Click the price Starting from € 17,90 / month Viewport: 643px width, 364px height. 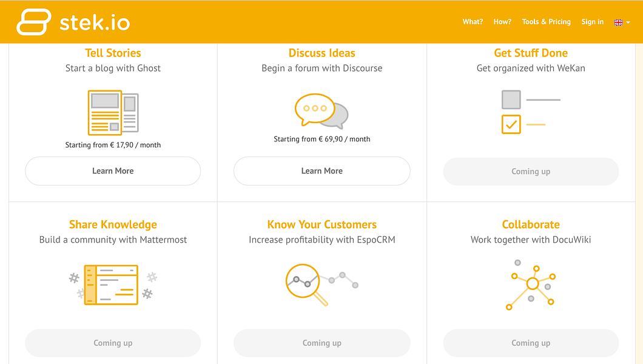pos(113,145)
